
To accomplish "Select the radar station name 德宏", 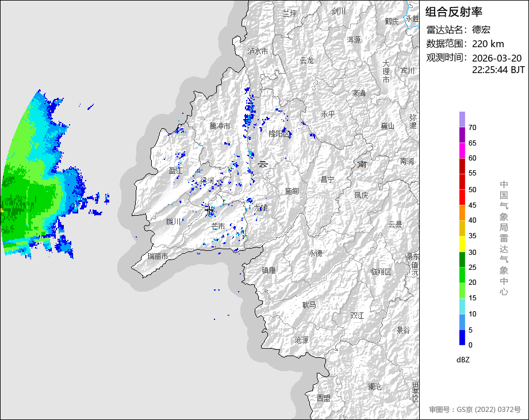I will pyautogui.click(x=481, y=29).
